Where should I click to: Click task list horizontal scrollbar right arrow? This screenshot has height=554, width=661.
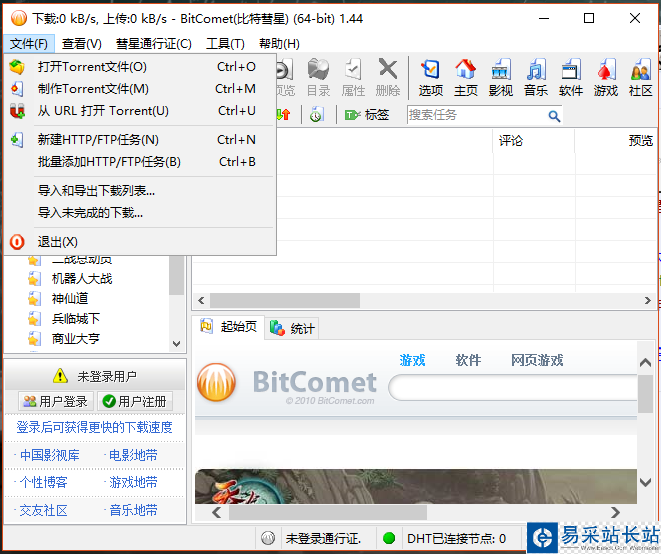(x=648, y=300)
